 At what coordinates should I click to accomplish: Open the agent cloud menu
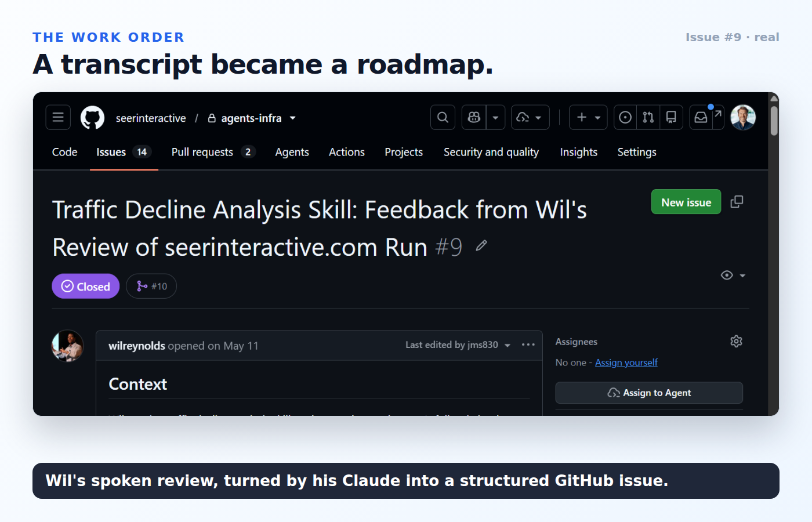click(x=530, y=117)
